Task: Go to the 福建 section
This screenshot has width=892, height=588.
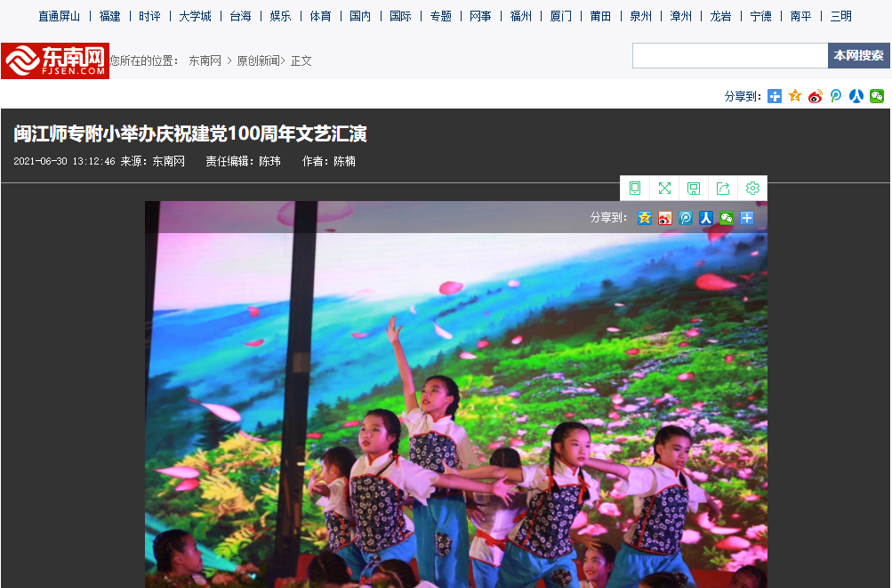Action: (x=109, y=17)
